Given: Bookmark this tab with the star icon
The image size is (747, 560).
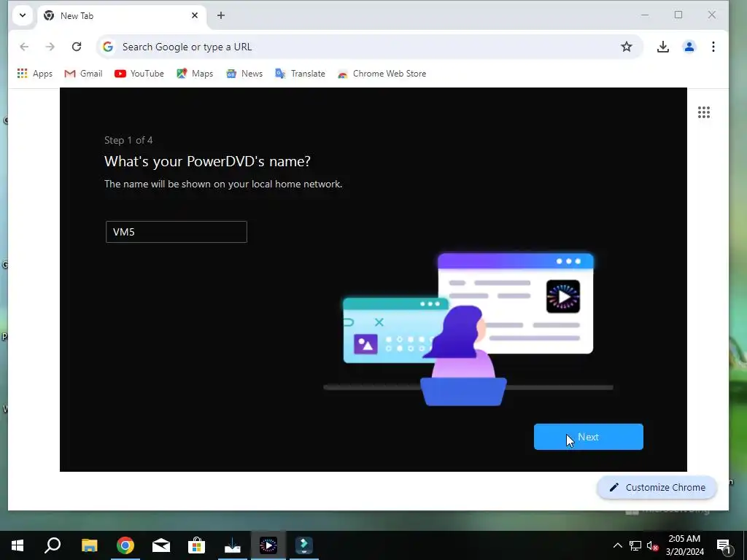Looking at the screenshot, I should (x=627, y=47).
